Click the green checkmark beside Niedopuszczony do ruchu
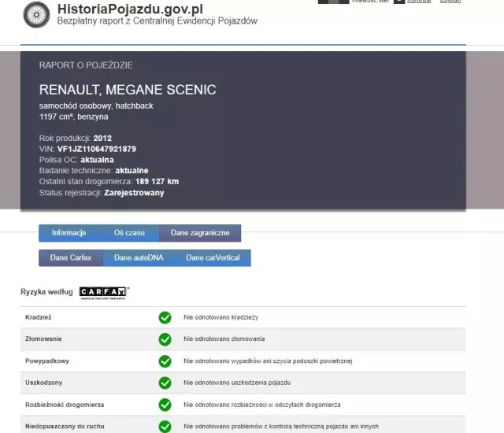The width and height of the screenshot is (504, 433). coord(165,426)
